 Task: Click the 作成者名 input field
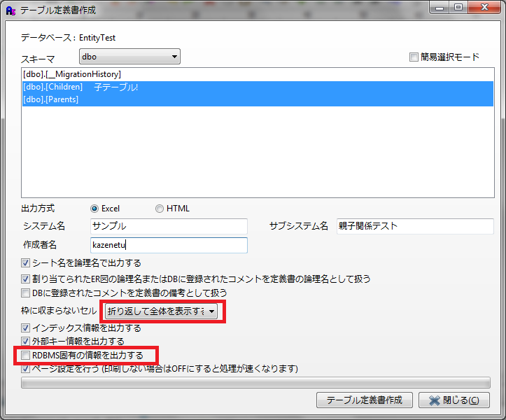pyautogui.click(x=169, y=245)
